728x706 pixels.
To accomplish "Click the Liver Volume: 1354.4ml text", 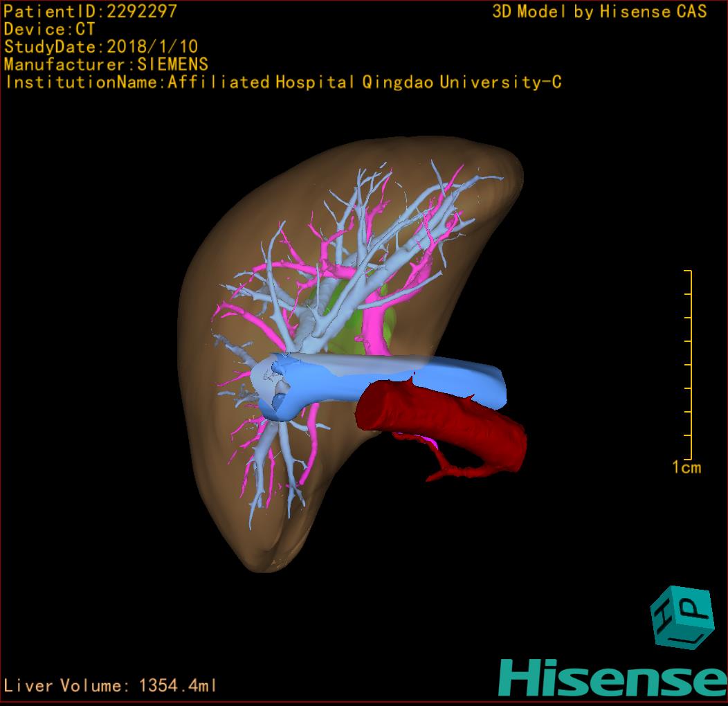I will [x=109, y=685].
